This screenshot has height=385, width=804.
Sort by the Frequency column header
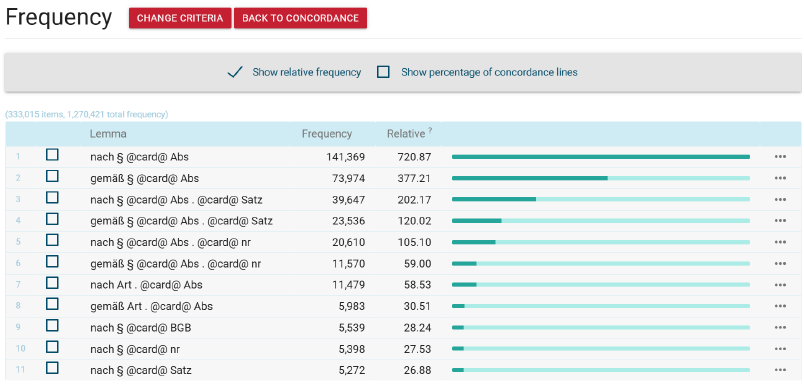[x=327, y=134]
